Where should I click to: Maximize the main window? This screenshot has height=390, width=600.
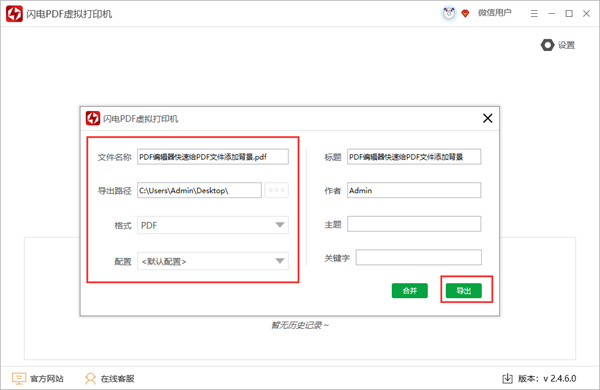(569, 14)
